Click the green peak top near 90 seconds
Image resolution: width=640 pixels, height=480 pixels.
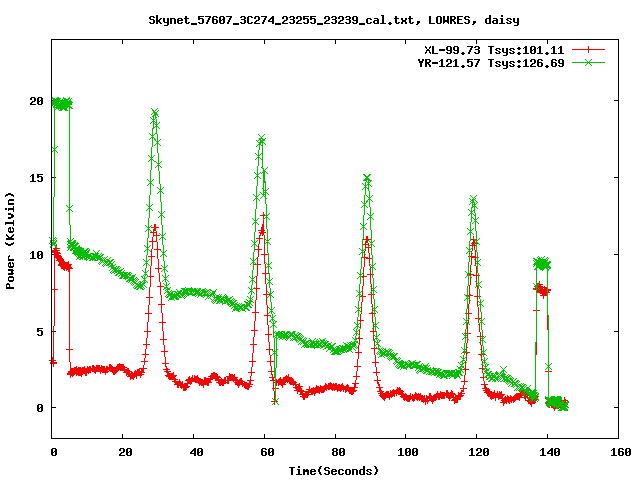(x=367, y=178)
